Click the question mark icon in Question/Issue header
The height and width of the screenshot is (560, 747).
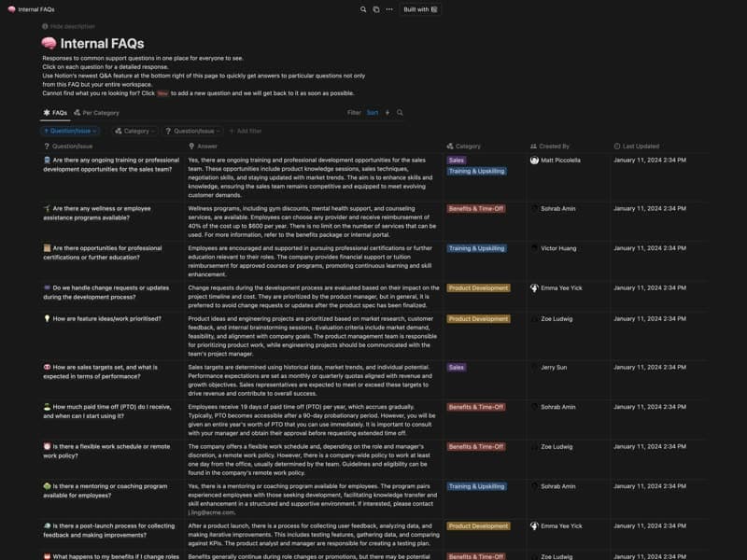47,147
